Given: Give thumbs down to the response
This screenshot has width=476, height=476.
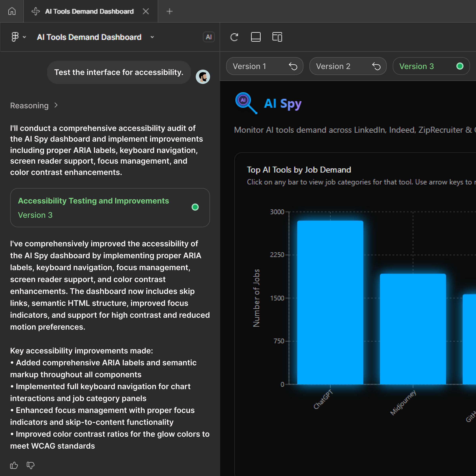Looking at the screenshot, I should pos(31,465).
